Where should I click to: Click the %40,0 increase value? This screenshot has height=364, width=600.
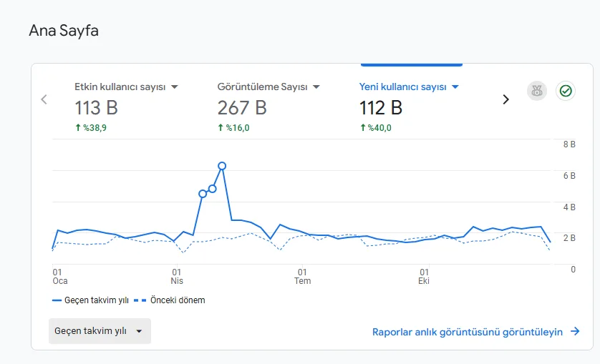376,128
